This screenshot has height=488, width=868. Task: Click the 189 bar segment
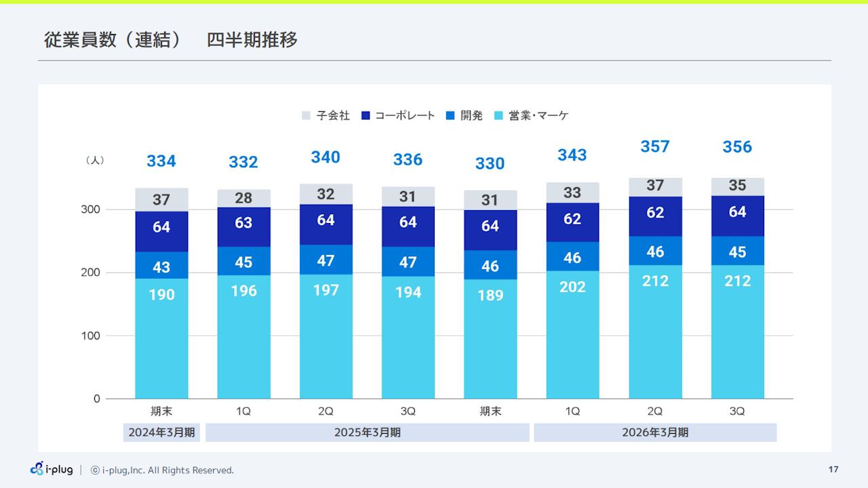coord(490,339)
